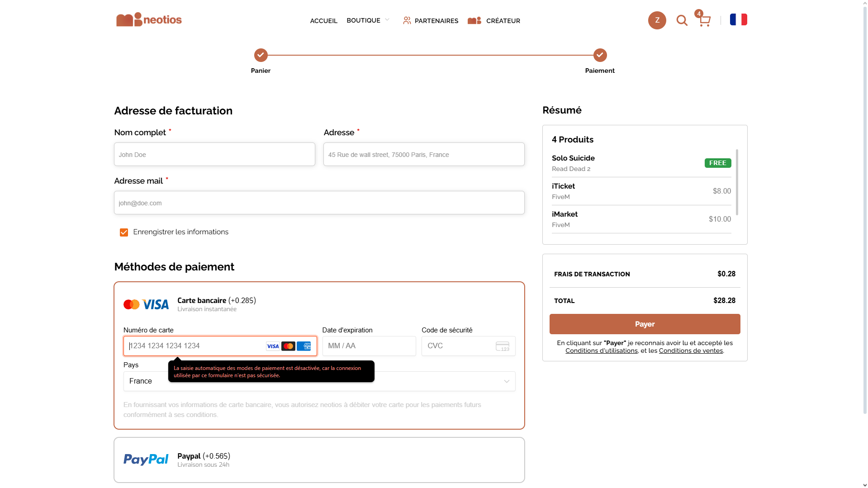This screenshot has height=488, width=868.
Task: Select Carte bancaire payment method
Action: coord(216,301)
